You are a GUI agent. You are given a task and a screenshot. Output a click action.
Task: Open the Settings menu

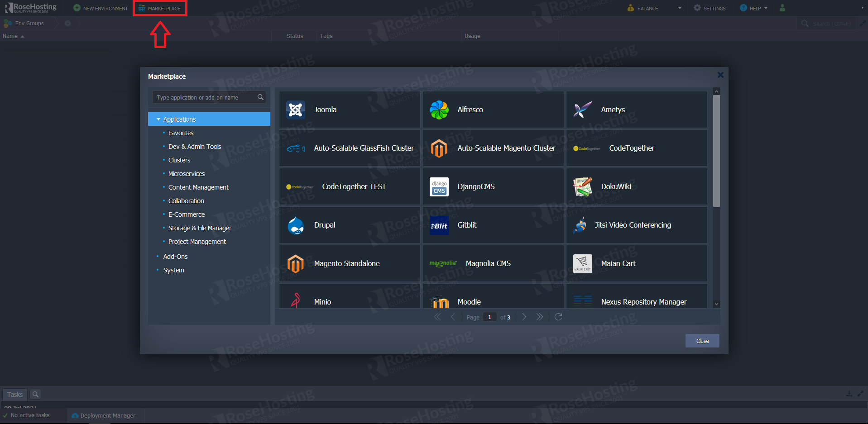pos(710,8)
